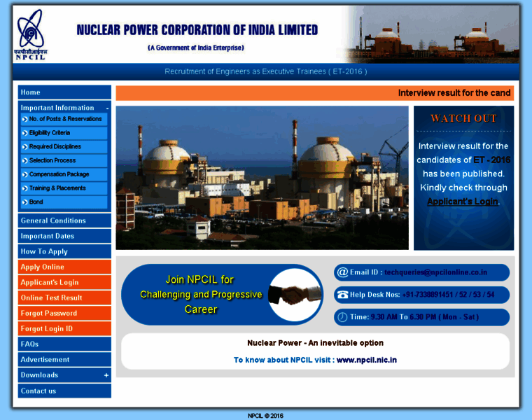Click the nuclear plant main photo
The image size is (532, 420).
[x=262, y=178]
